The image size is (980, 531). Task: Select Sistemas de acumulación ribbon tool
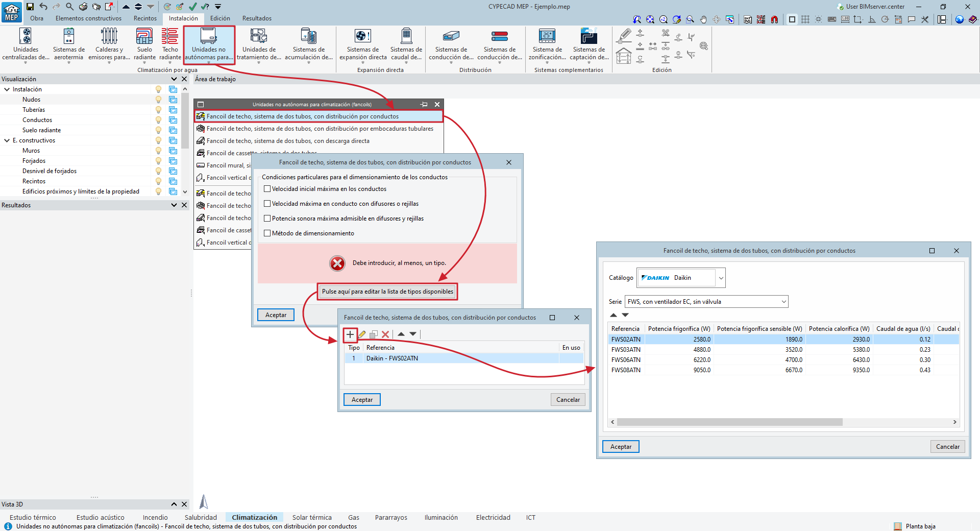tap(308, 44)
